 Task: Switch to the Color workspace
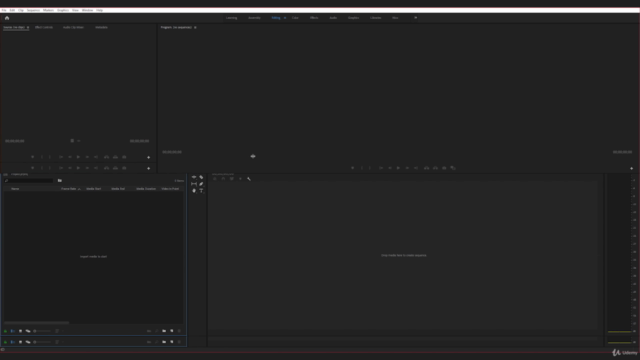pyautogui.click(x=295, y=18)
